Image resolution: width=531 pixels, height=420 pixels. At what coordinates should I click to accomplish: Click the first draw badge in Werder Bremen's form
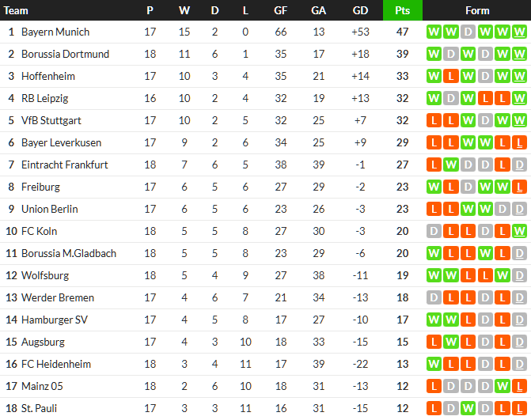[433, 298]
